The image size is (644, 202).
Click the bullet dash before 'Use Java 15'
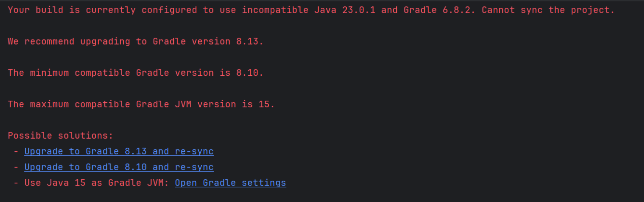(16, 183)
